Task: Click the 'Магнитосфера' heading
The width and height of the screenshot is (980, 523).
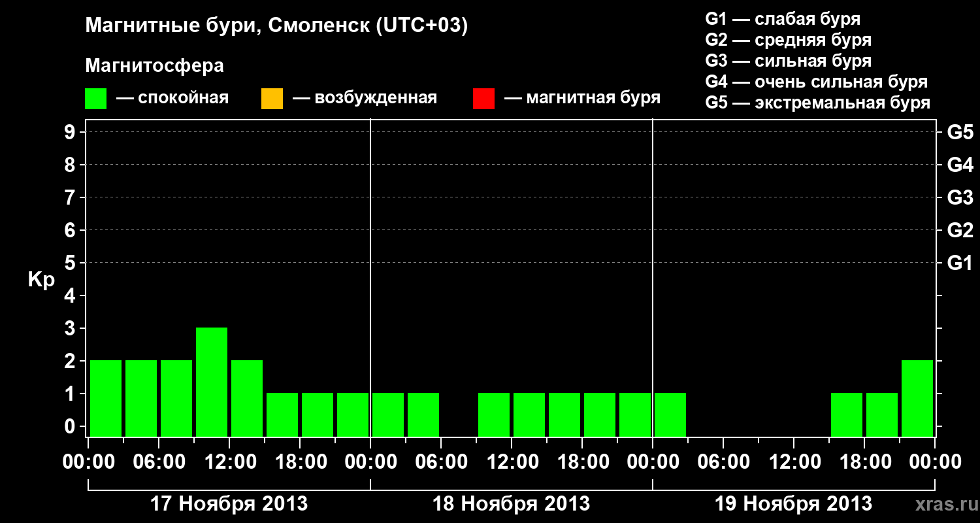Action: (155, 66)
